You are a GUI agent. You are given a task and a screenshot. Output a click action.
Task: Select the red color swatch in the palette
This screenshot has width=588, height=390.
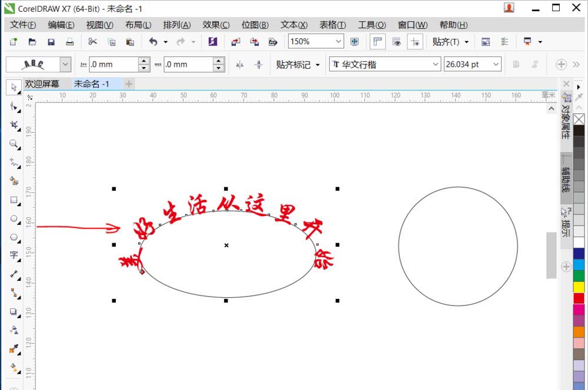[x=580, y=298]
